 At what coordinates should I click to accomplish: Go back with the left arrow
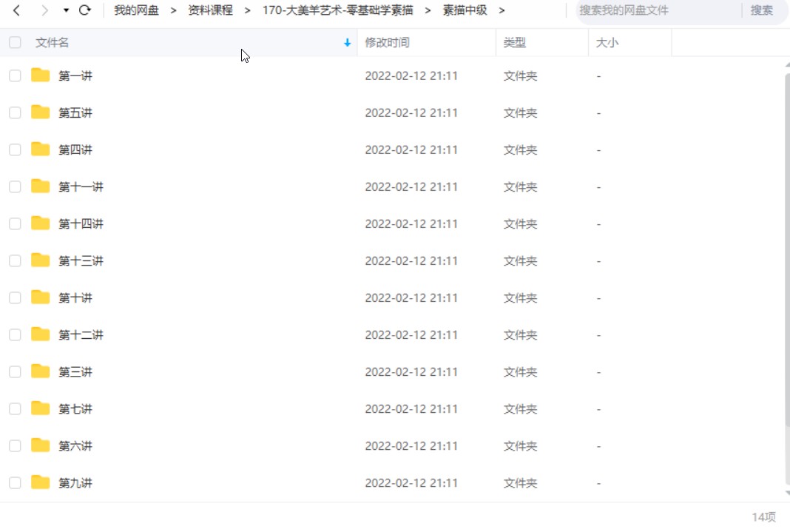16,10
